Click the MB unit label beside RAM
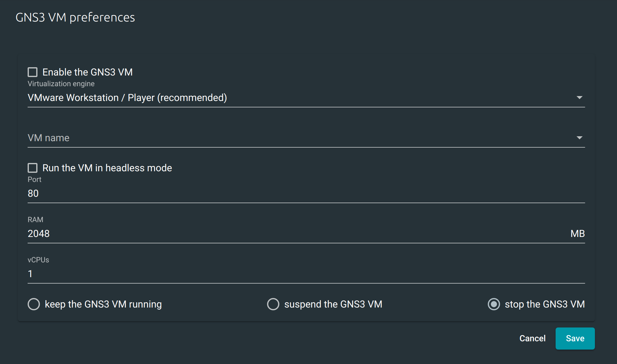 (x=577, y=234)
